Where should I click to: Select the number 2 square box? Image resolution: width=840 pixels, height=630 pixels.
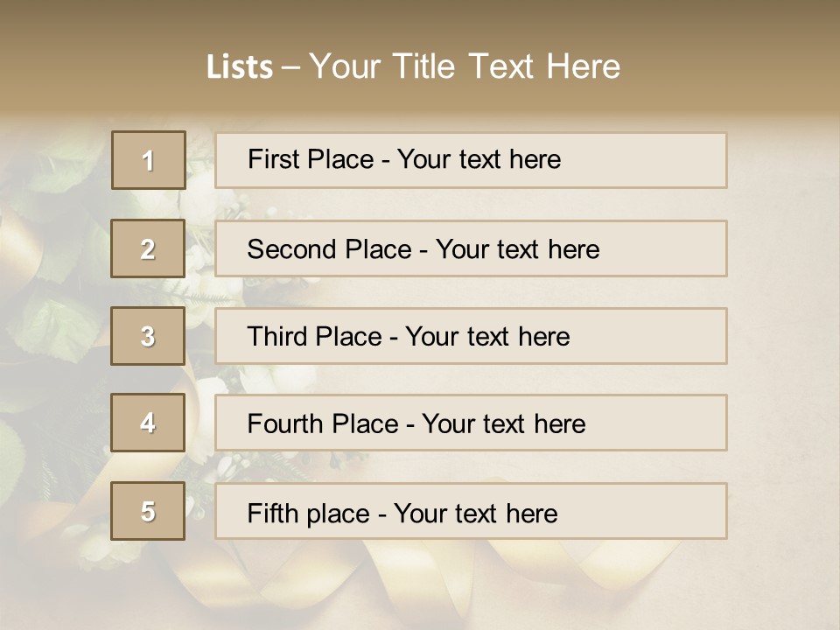tap(148, 248)
